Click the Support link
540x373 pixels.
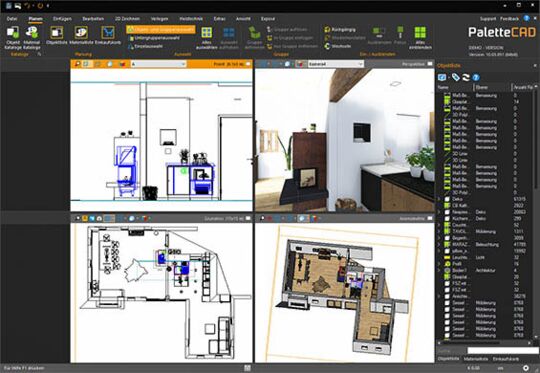coord(488,19)
